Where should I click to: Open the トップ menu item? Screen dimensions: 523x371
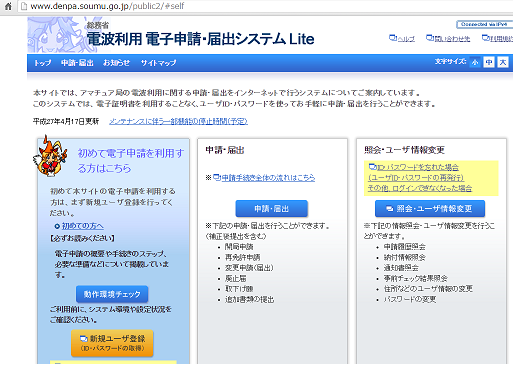pyautogui.click(x=43, y=63)
